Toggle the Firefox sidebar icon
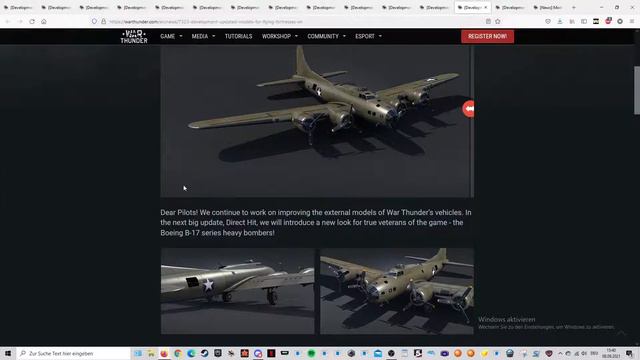This screenshot has height=360, width=640. (x=584, y=21)
